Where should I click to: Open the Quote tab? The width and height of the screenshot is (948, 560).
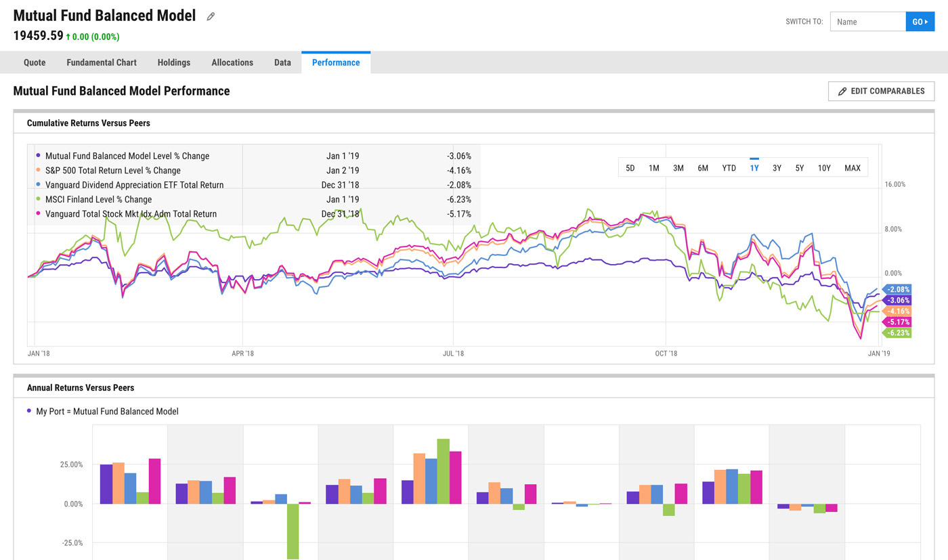point(34,62)
